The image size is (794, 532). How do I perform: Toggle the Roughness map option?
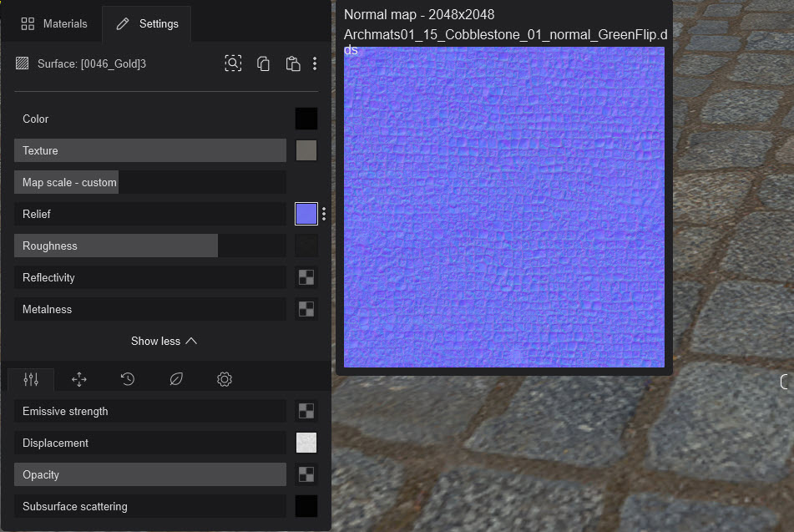[x=116, y=246]
